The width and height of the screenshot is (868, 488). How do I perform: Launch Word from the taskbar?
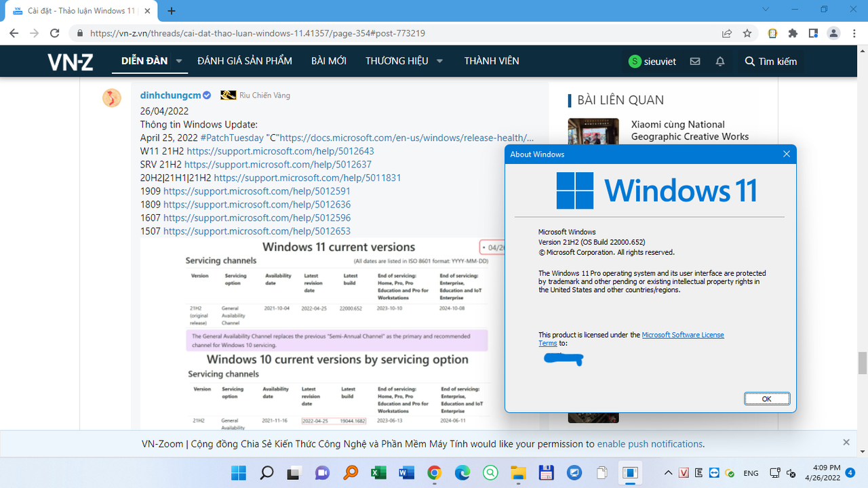click(406, 472)
